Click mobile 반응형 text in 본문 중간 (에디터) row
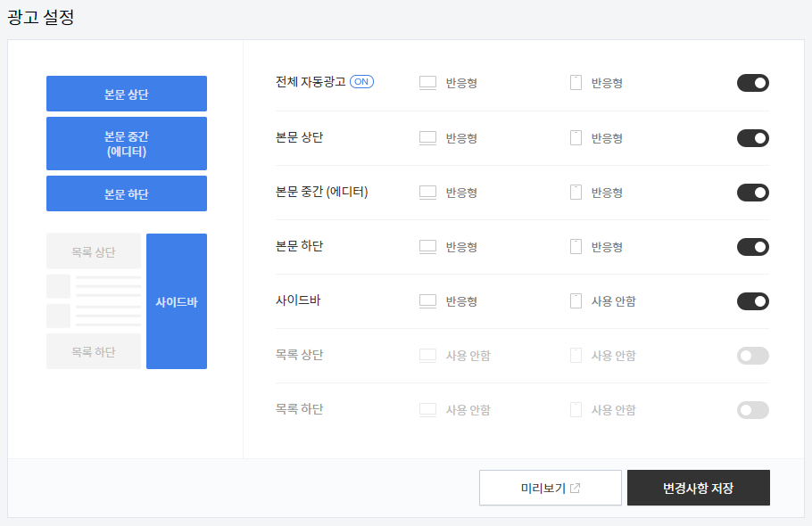The image size is (812, 526). coord(607,193)
